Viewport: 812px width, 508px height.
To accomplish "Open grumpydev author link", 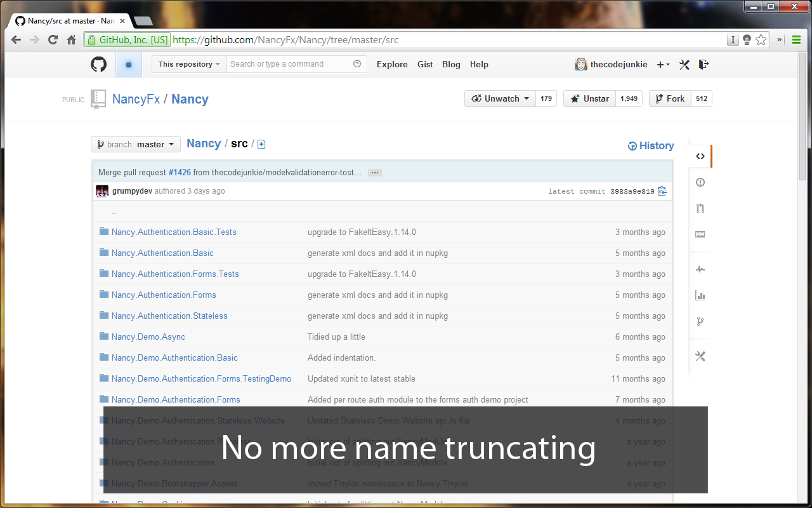I will tap(132, 190).
